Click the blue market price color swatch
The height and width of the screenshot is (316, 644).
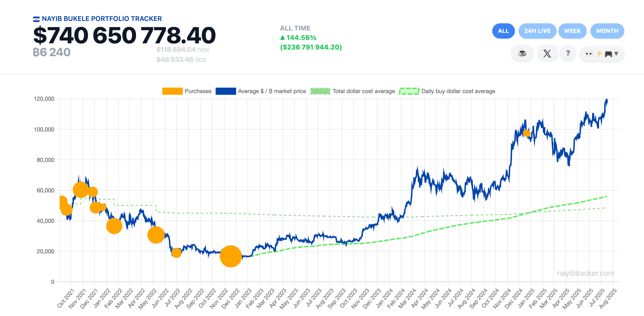point(225,91)
